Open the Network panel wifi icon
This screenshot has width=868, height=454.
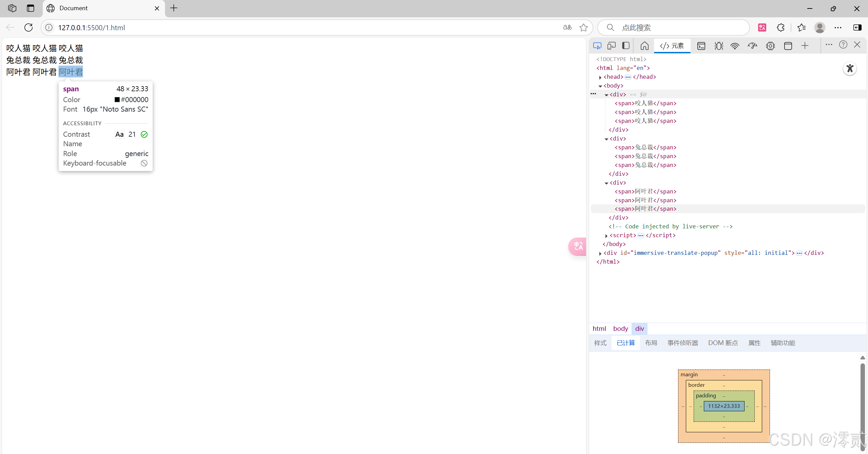tap(735, 46)
